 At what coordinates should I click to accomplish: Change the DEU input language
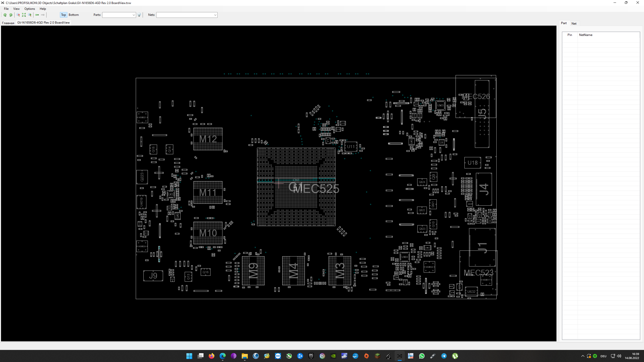click(603, 356)
